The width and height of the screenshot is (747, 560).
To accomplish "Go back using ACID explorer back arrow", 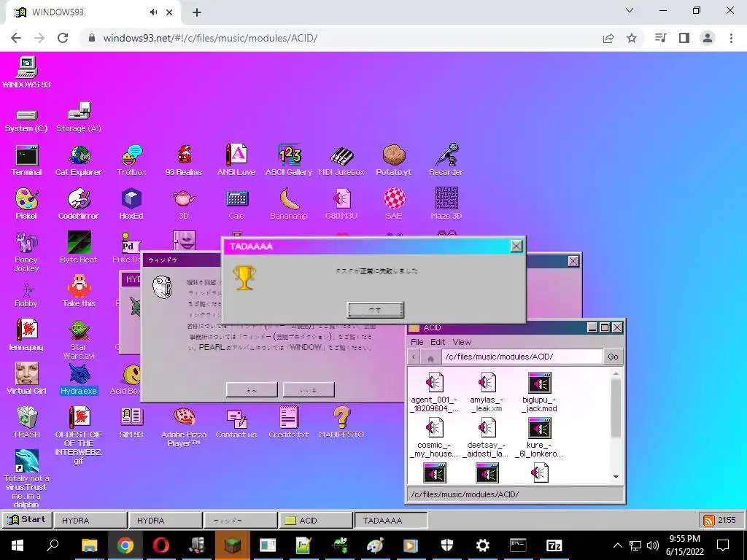I will (414, 357).
